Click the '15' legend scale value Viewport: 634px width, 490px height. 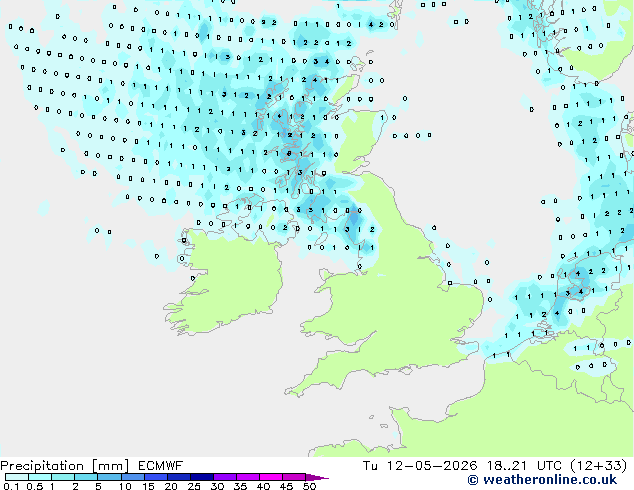point(148,486)
